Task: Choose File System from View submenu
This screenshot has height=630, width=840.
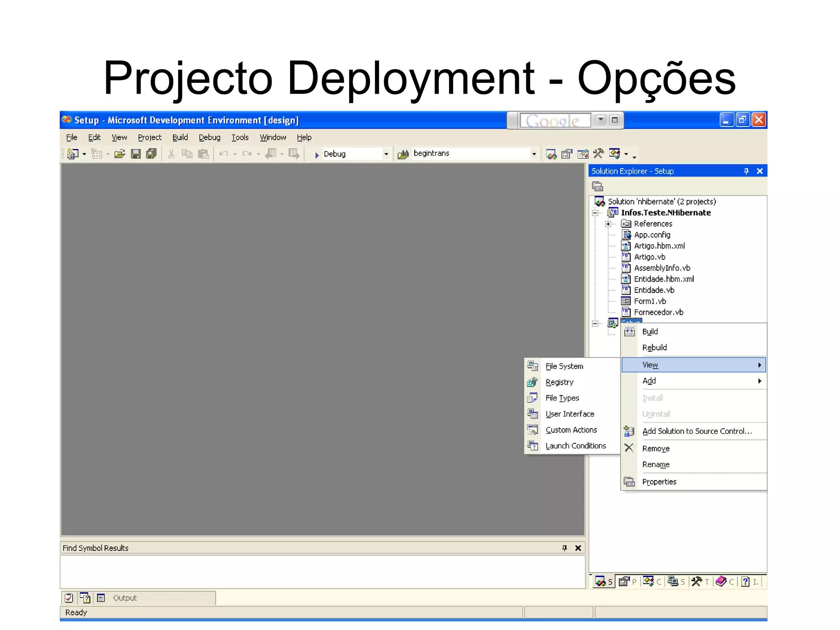Action: pyautogui.click(x=573, y=366)
